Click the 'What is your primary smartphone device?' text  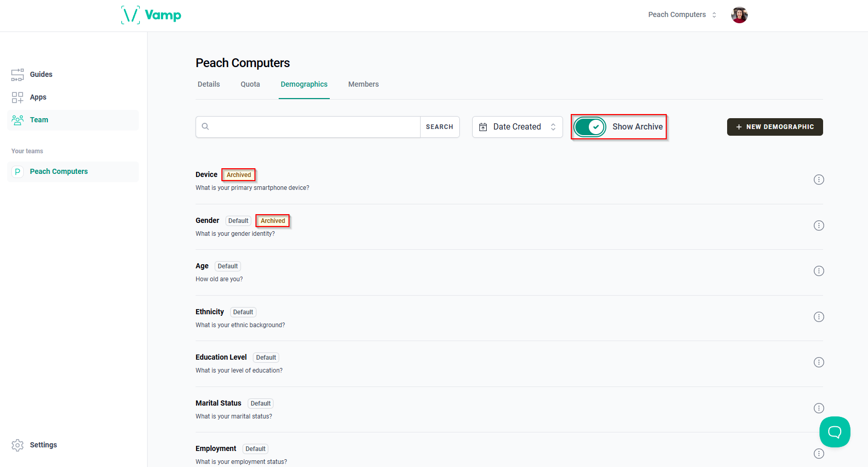pyautogui.click(x=252, y=188)
